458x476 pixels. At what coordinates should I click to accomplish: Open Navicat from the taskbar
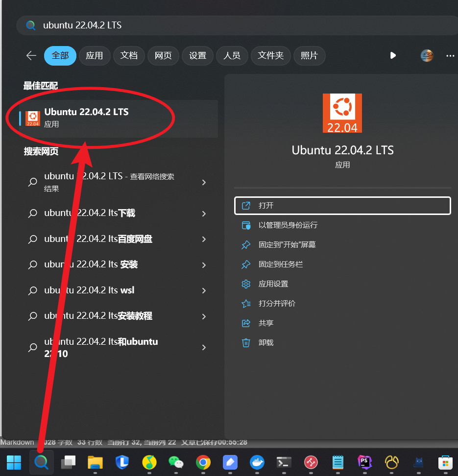click(x=391, y=462)
